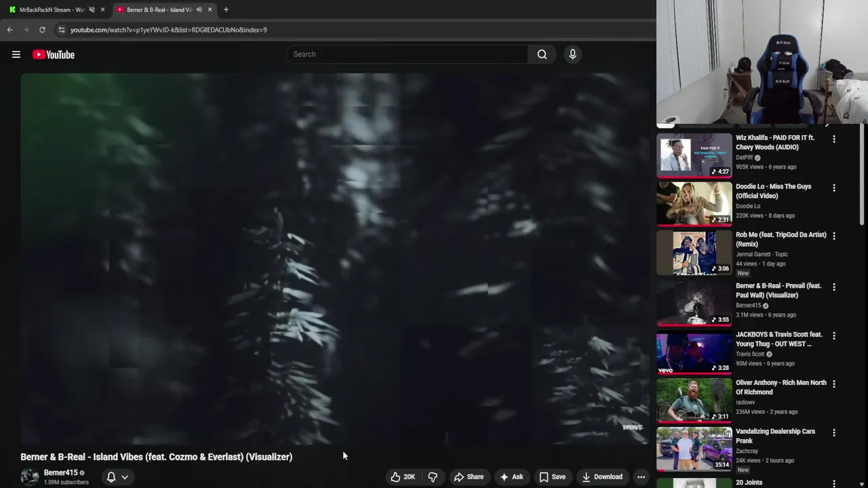Click the Travis Scott channel name
The height and width of the screenshot is (488, 868).
point(750,354)
